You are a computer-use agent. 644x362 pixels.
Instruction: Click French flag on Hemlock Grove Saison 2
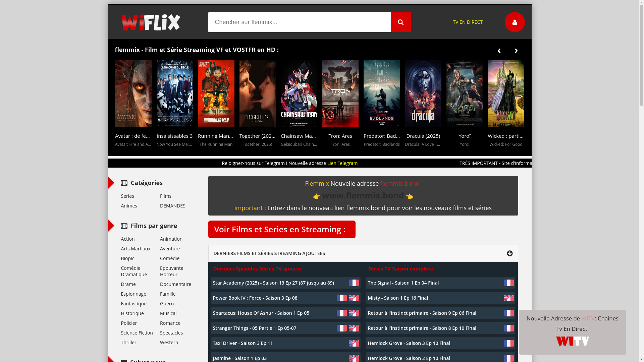click(x=508, y=358)
